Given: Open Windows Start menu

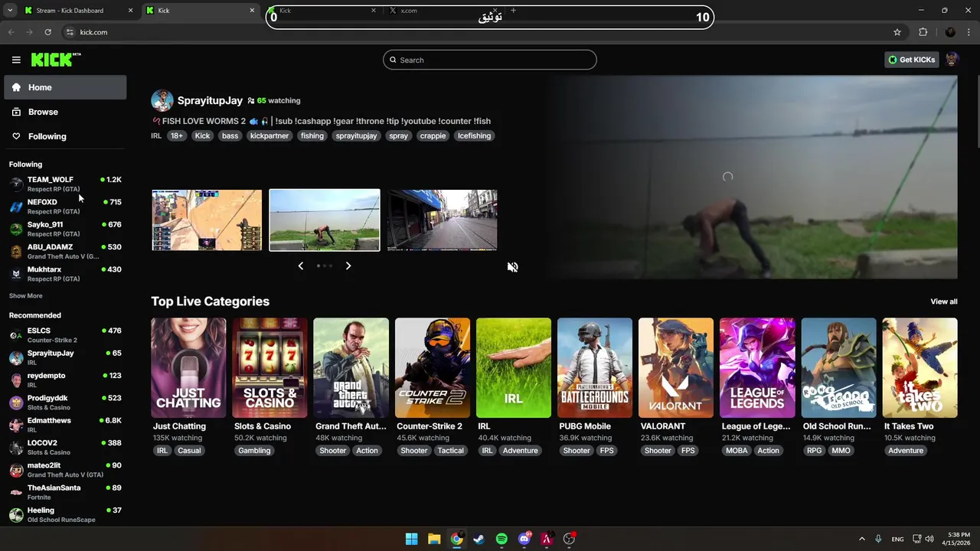Looking at the screenshot, I should (411, 539).
